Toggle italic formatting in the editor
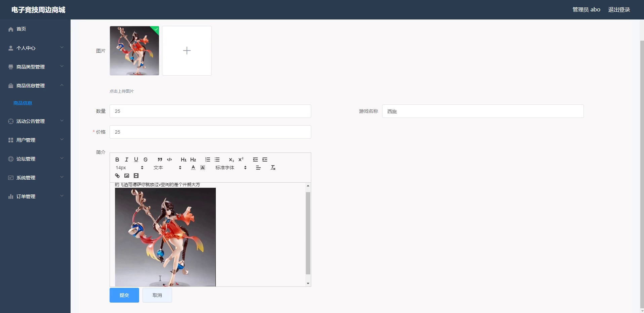Screen dimensions: 644x313 click(x=127, y=160)
